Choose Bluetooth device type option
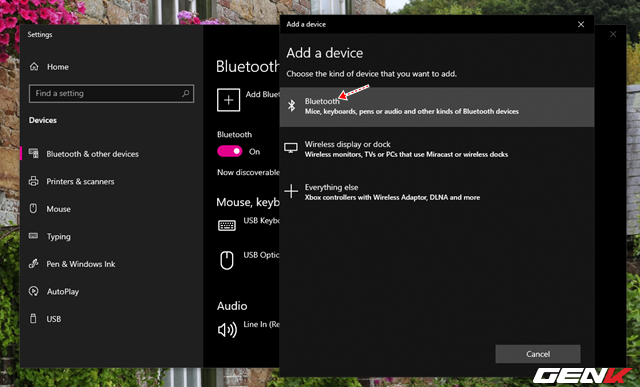Viewport: 640px width, 387px height. coord(437,107)
